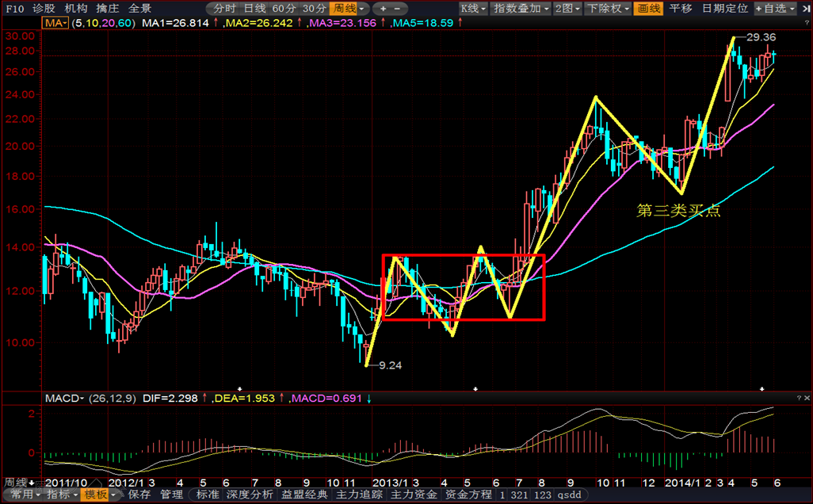
Task: Switch to the 日线 daily chart
Action: (254, 8)
